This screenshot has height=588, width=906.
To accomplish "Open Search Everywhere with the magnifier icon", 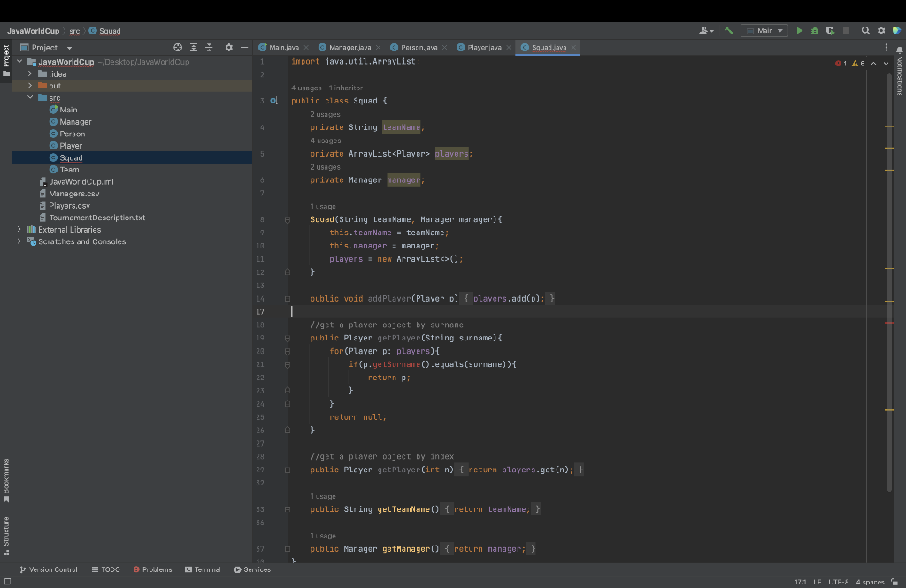I will click(865, 29).
